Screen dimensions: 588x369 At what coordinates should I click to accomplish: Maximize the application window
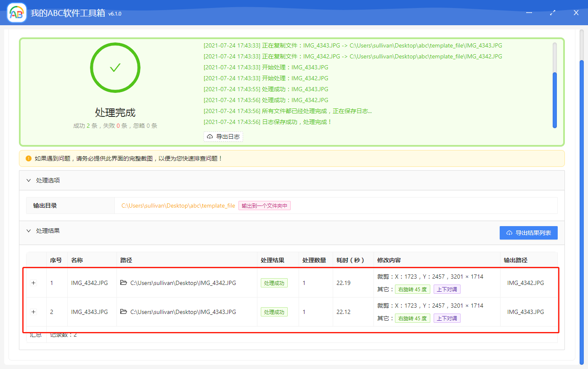tap(552, 13)
